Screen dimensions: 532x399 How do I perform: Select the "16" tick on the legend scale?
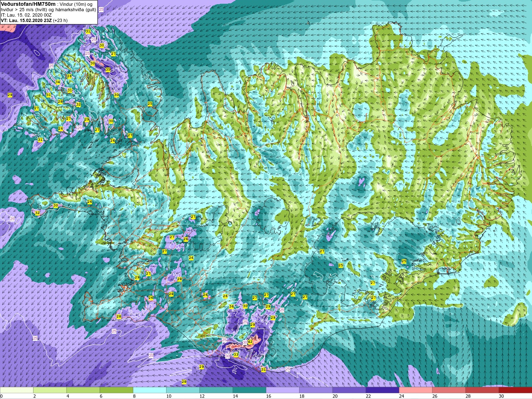point(268,396)
